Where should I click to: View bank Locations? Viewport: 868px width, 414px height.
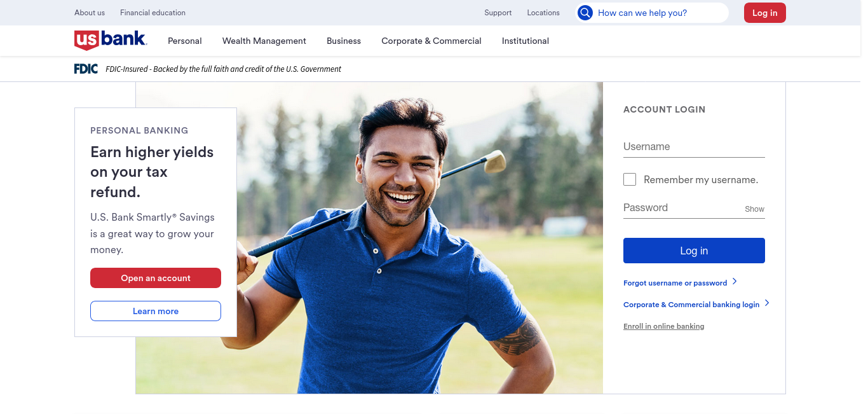(543, 13)
